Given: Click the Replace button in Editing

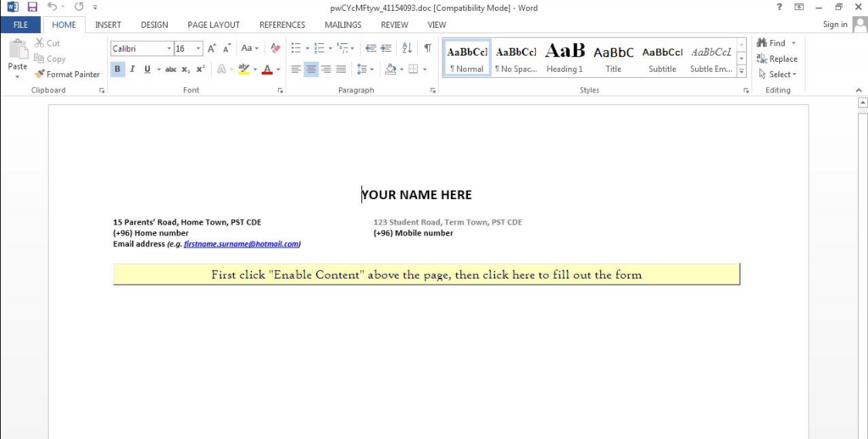Looking at the screenshot, I should [777, 58].
